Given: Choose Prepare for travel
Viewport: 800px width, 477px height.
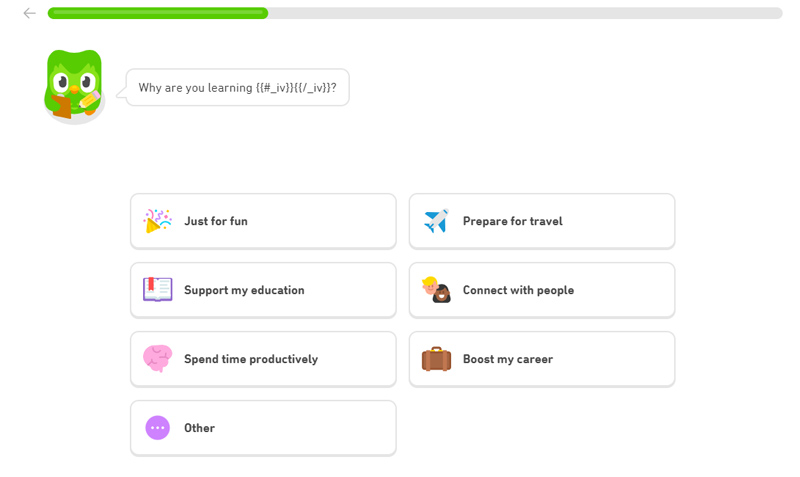Looking at the screenshot, I should [x=542, y=221].
